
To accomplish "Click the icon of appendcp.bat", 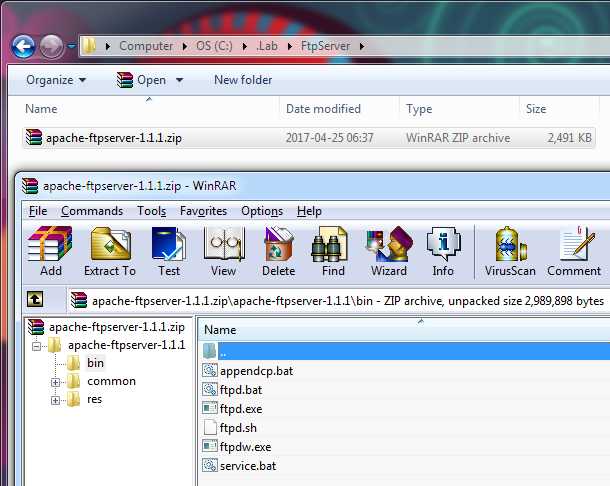I will point(210,370).
